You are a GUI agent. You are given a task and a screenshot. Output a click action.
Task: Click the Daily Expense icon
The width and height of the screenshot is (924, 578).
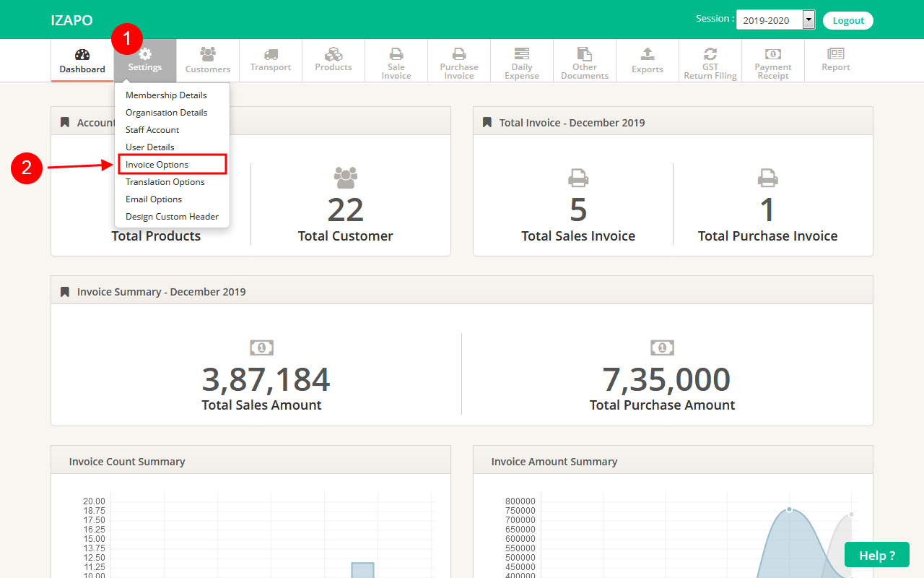522,54
